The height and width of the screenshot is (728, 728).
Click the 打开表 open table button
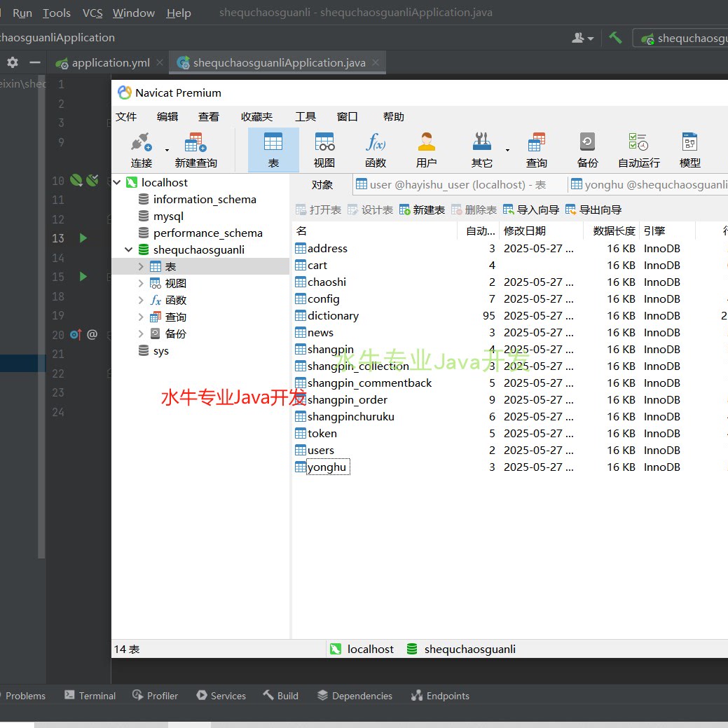point(319,210)
